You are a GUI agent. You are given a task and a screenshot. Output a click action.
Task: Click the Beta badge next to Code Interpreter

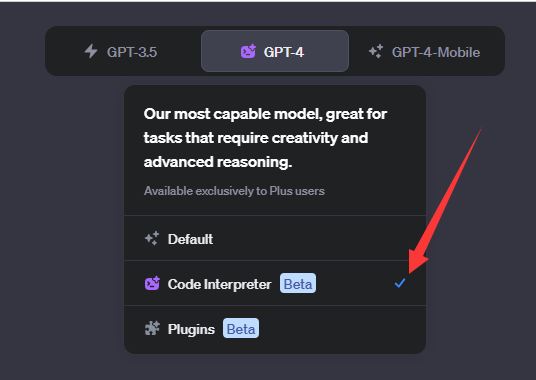click(x=298, y=283)
